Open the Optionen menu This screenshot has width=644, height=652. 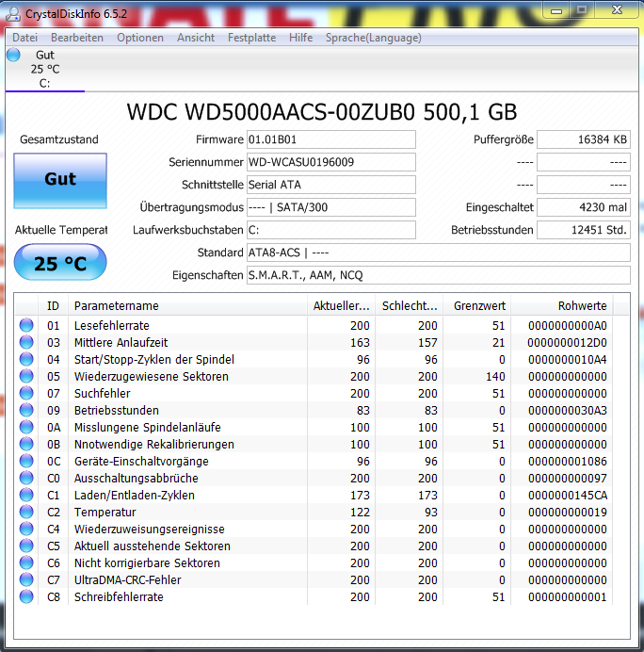[140, 38]
